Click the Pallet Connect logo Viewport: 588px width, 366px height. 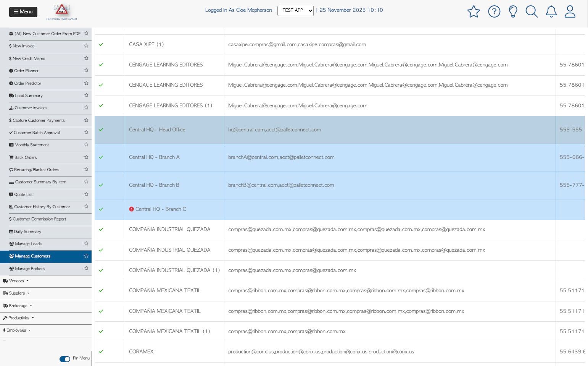61,12
